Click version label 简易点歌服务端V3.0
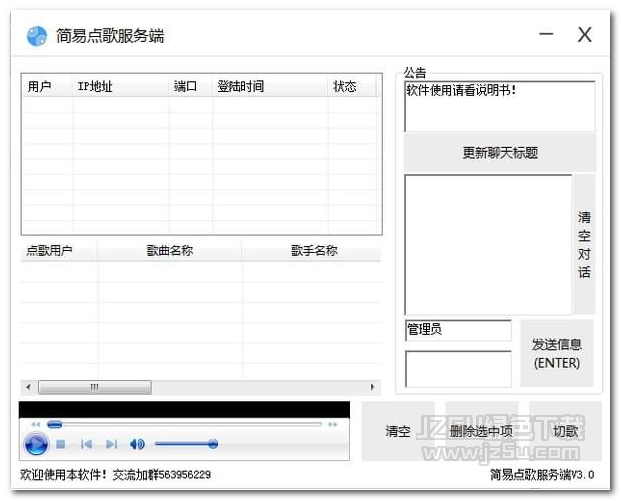Image resolution: width=621 pixels, height=501 pixels. click(542, 474)
